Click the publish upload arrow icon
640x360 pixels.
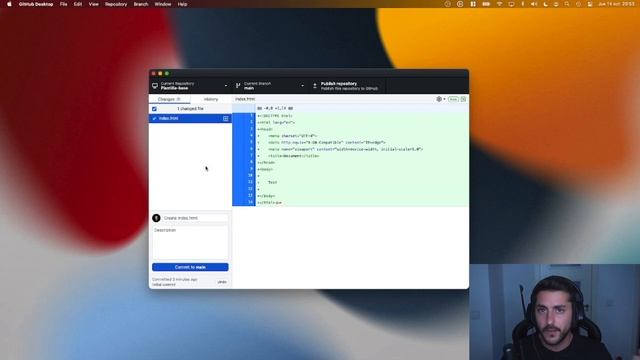[315, 86]
